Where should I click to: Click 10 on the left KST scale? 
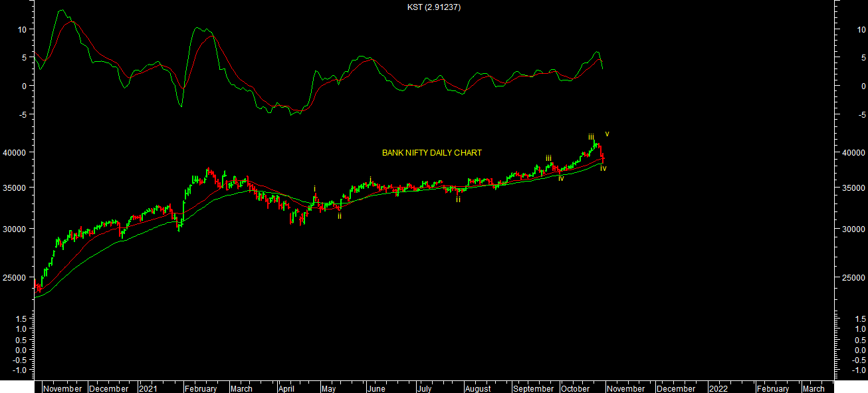22,29
